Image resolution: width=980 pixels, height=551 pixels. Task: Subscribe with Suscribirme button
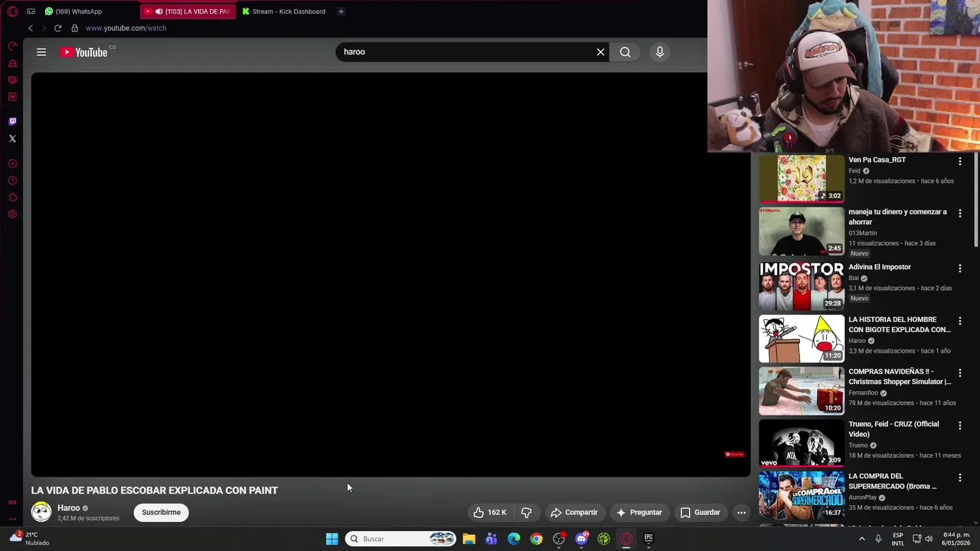point(161,513)
